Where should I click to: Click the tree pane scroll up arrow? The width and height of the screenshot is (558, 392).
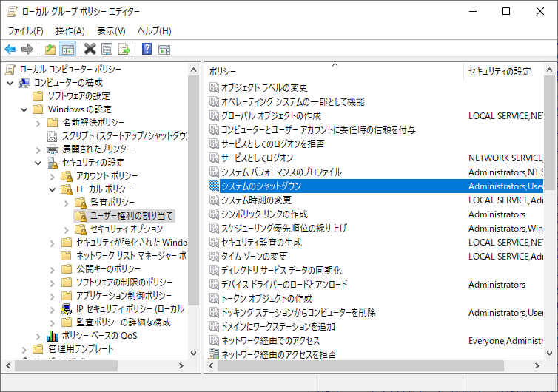pyautogui.click(x=194, y=70)
